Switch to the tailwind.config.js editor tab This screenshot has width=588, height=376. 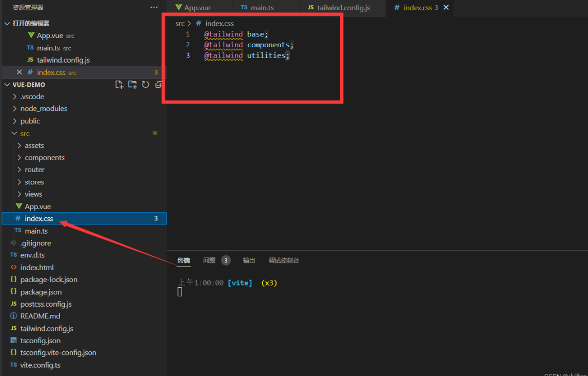tap(343, 8)
